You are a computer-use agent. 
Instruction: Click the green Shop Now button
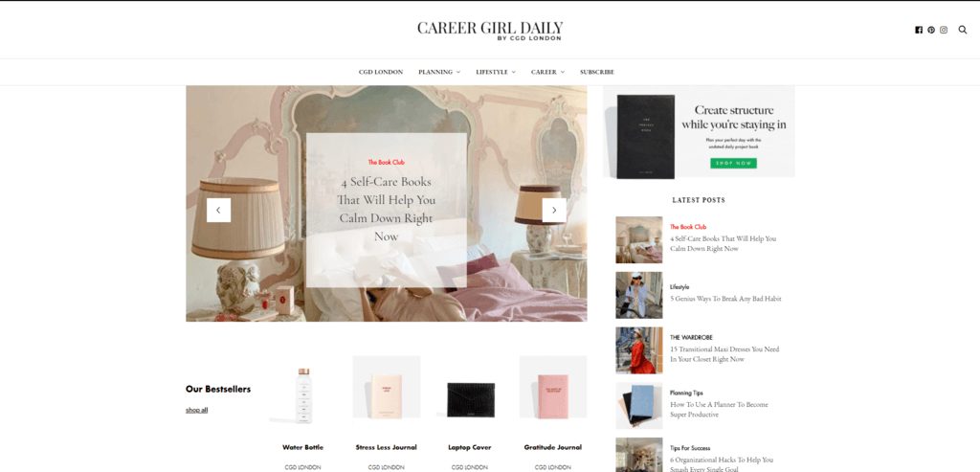pyautogui.click(x=733, y=163)
